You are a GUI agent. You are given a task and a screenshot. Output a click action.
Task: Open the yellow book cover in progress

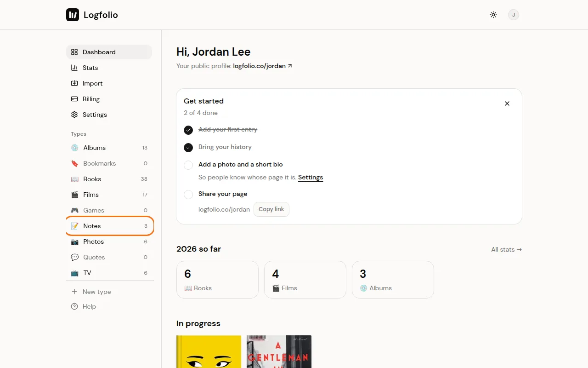click(x=209, y=352)
